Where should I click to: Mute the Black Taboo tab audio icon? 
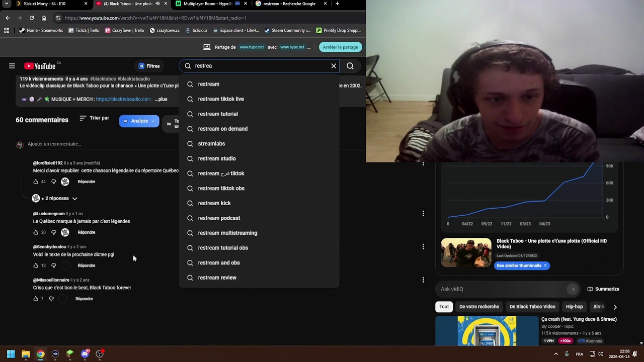157,4
